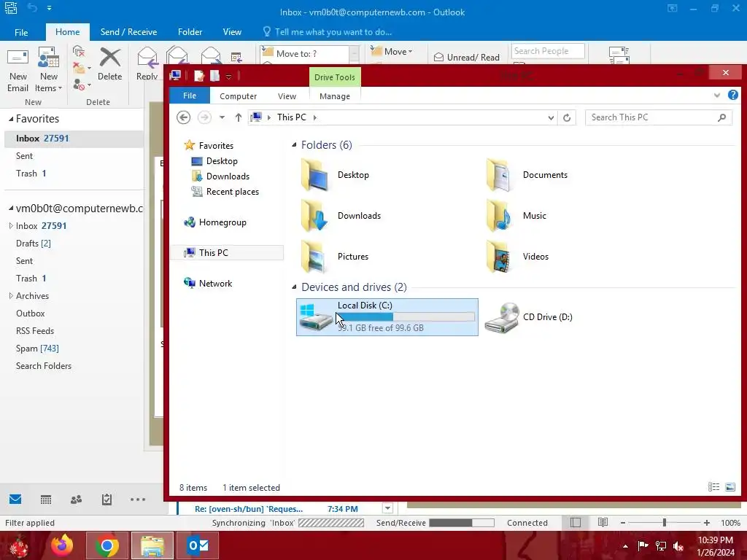Click Outlook undo arrow in title bar
Viewport: 747px width, 560px height.
point(32,7)
